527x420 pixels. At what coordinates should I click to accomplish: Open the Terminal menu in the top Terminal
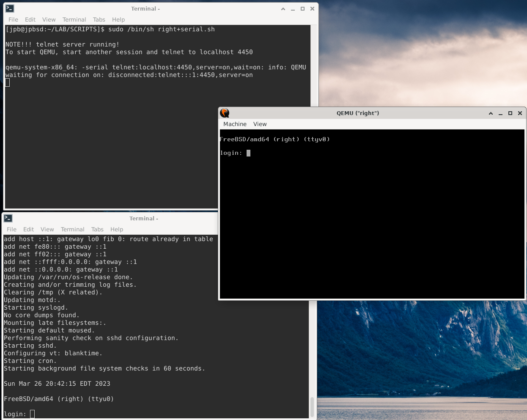[x=74, y=19]
